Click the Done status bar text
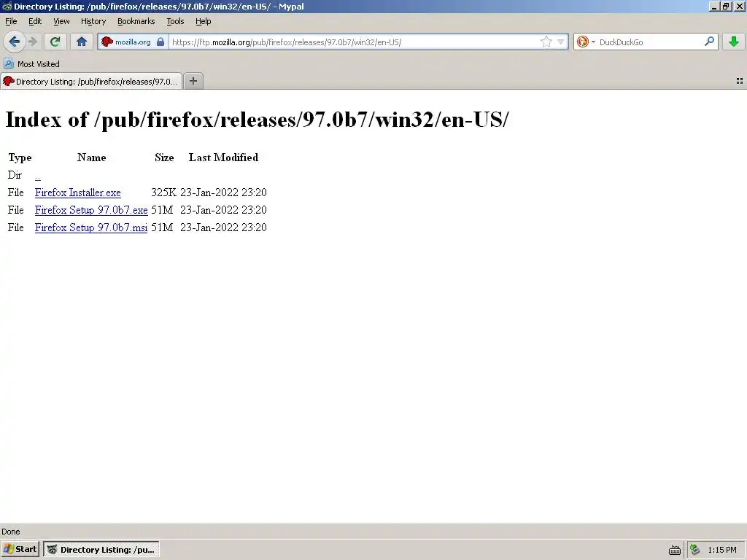Image resolution: width=747 pixels, height=560 pixels. point(10,532)
